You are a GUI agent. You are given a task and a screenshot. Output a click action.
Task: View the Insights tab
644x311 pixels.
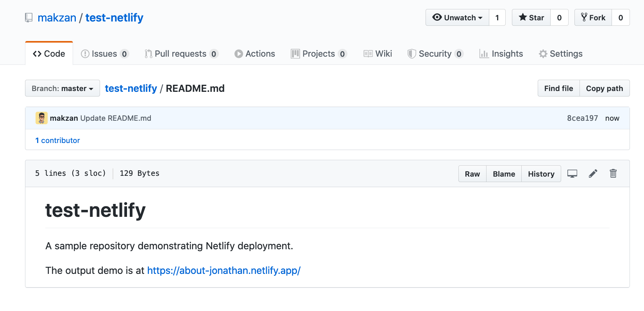point(501,54)
